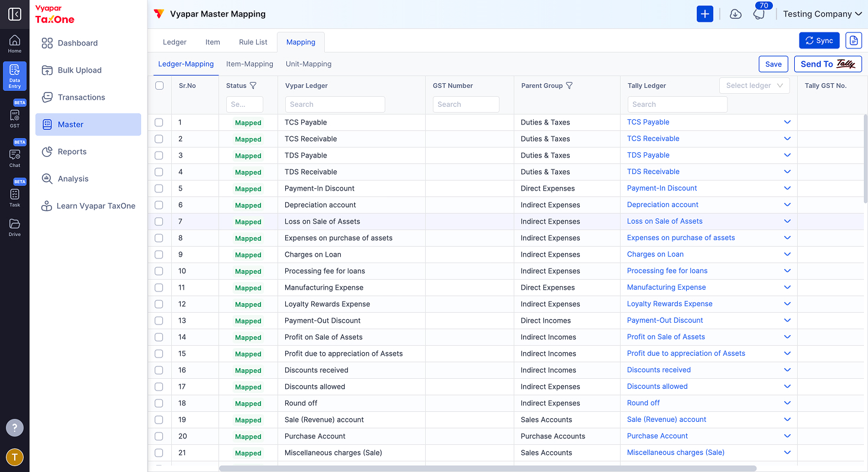This screenshot has width=868, height=472.
Task: Open the Expenses on purchase of assets Tally link
Action: click(681, 238)
